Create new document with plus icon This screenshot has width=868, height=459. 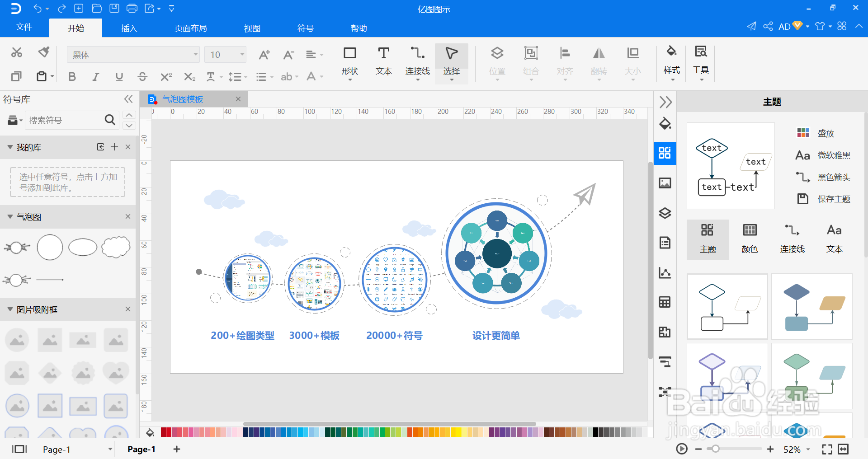79,8
